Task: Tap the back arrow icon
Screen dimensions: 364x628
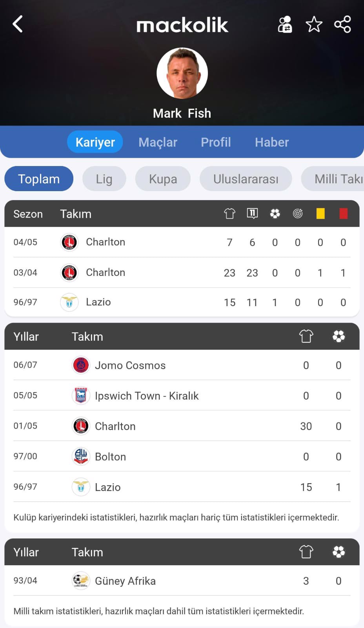Action: (x=18, y=24)
